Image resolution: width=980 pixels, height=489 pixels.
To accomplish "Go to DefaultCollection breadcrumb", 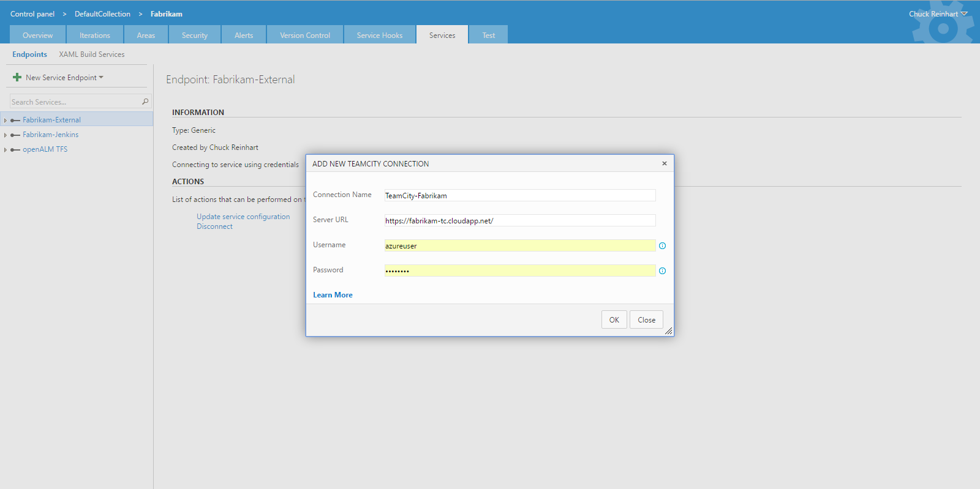I will click(x=102, y=13).
